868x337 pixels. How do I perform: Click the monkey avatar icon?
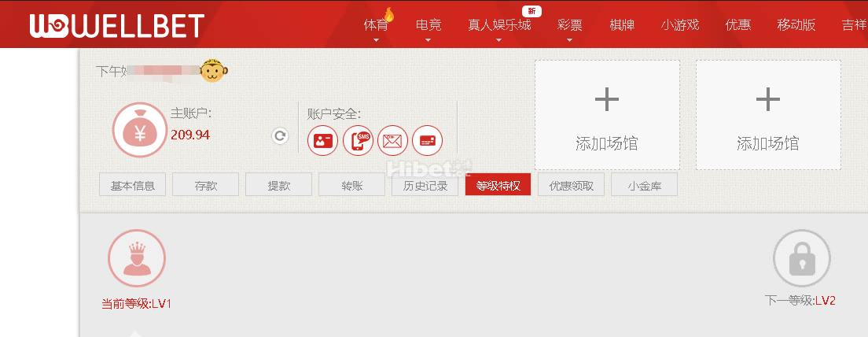pyautogui.click(x=213, y=72)
